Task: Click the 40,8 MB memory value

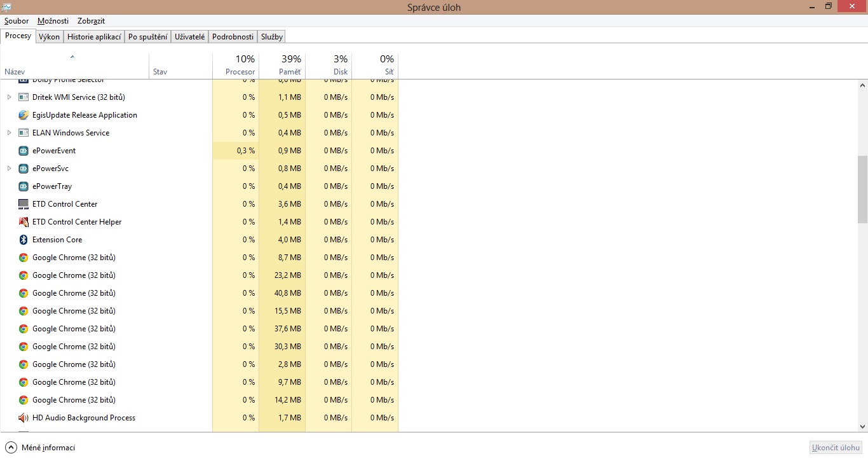Action: pyautogui.click(x=288, y=293)
